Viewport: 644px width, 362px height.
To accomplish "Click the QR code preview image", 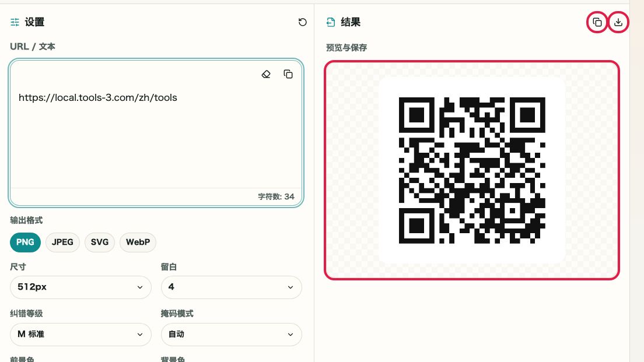I will pos(472,170).
